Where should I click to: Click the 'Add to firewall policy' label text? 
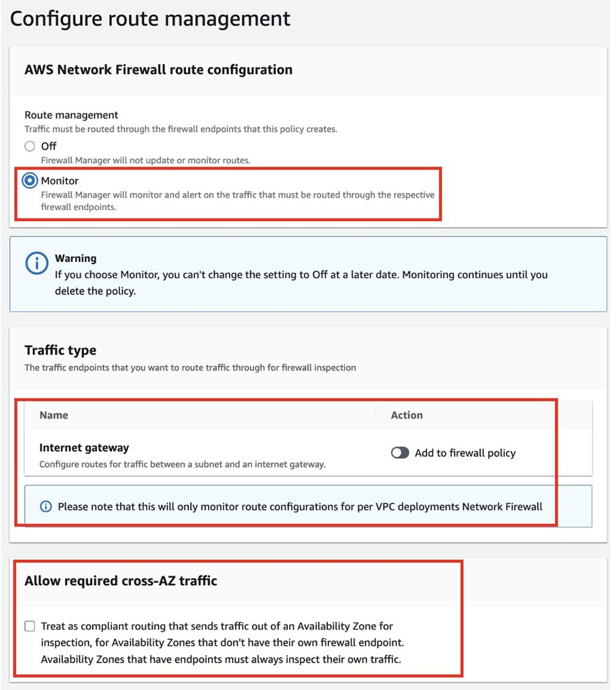[x=465, y=453]
